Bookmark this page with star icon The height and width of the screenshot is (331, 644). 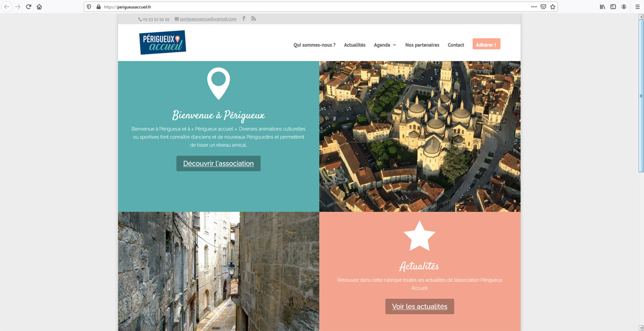pyautogui.click(x=553, y=7)
